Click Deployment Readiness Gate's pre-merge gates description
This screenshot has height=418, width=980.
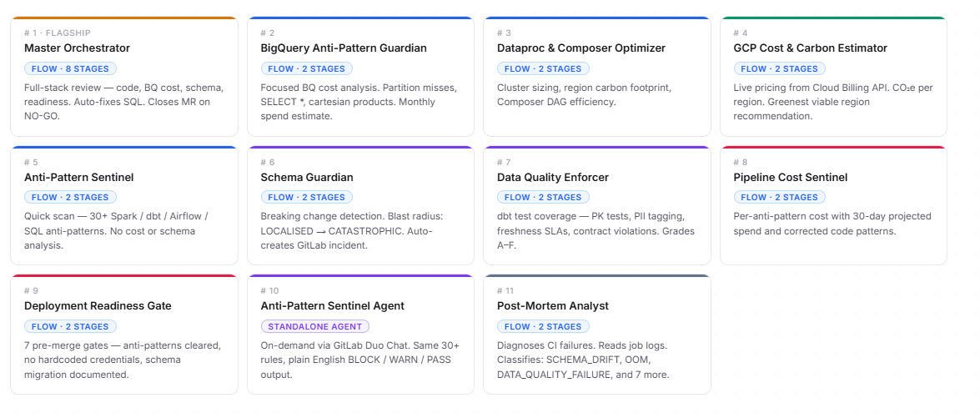coord(122,360)
